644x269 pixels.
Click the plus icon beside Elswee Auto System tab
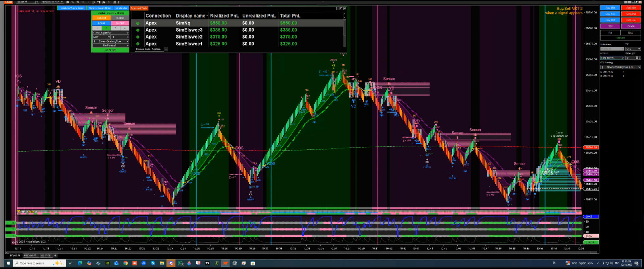coord(166,49)
